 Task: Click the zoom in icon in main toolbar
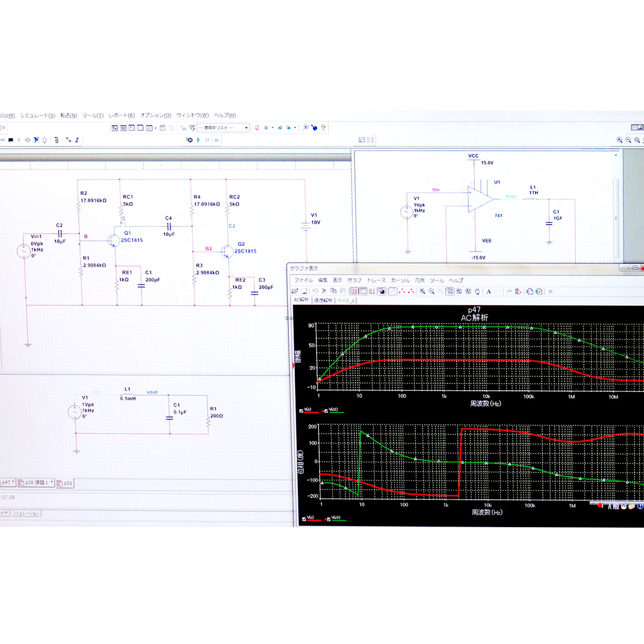pos(619,140)
